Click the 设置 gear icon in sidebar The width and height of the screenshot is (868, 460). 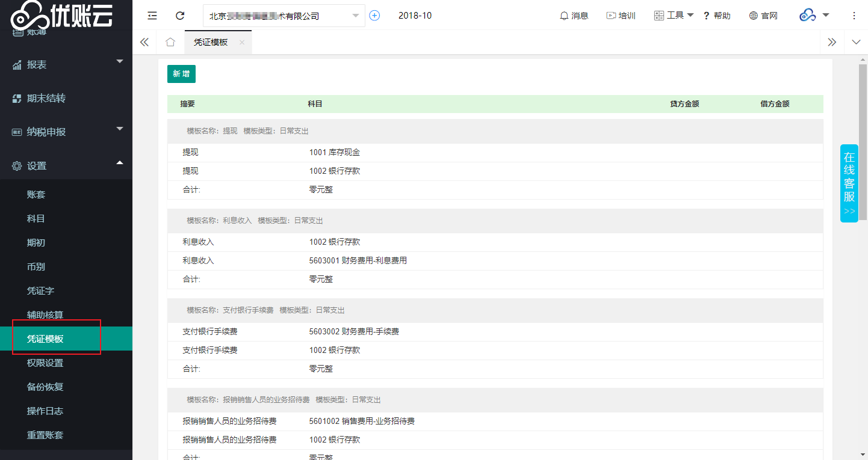tap(17, 166)
